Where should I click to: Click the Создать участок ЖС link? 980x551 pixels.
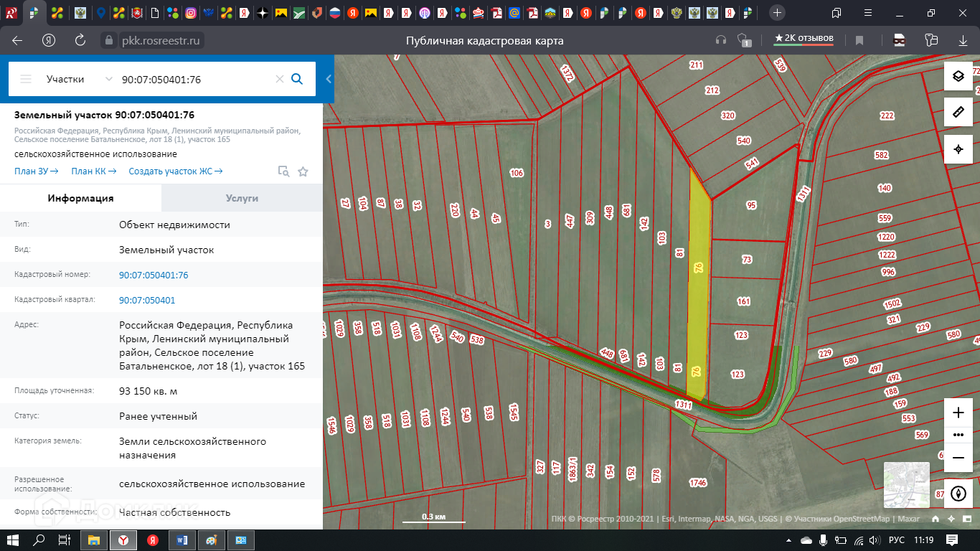(175, 171)
